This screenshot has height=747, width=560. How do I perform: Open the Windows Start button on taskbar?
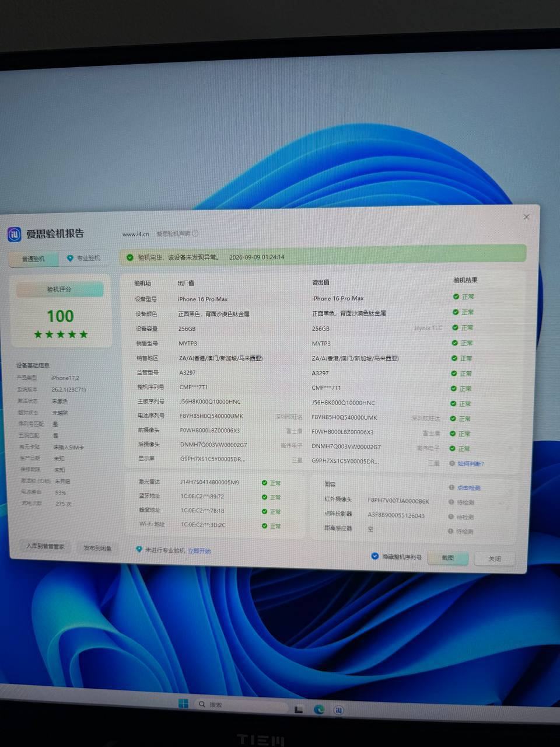pyautogui.click(x=183, y=703)
